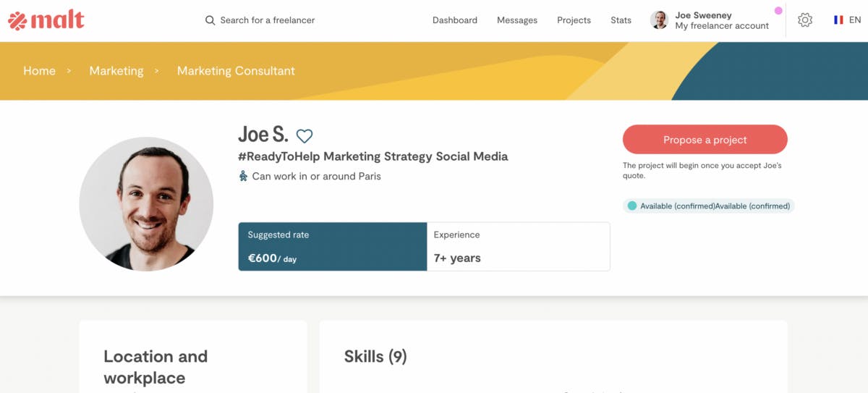
Task: Open Messages in the top navigation
Action: click(517, 20)
